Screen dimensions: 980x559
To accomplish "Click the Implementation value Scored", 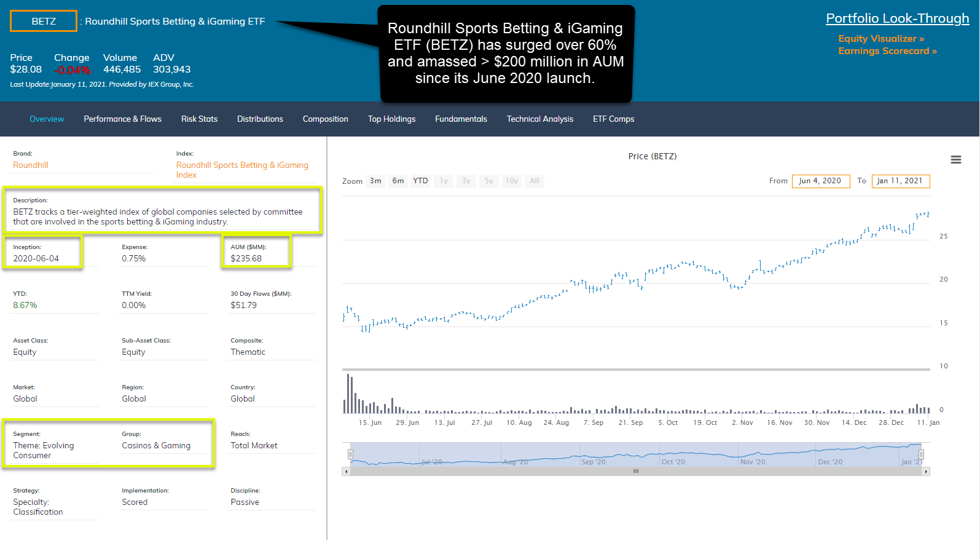I will coord(135,502).
